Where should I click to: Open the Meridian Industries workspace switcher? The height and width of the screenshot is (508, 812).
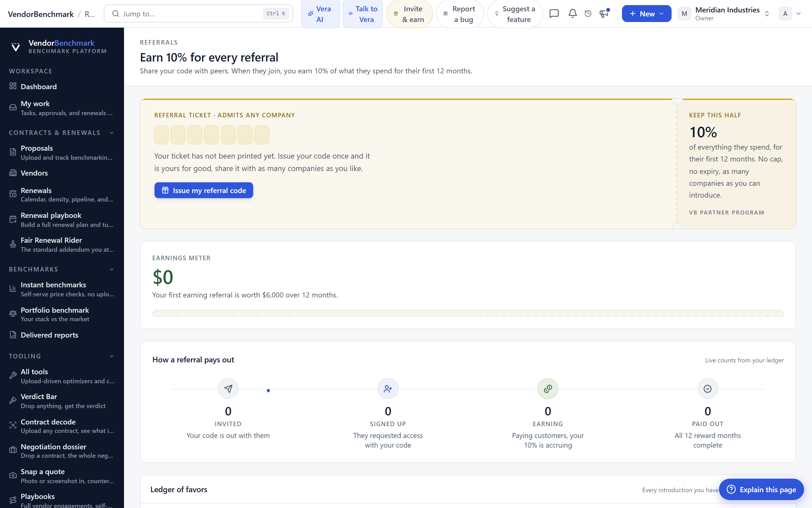click(x=723, y=14)
